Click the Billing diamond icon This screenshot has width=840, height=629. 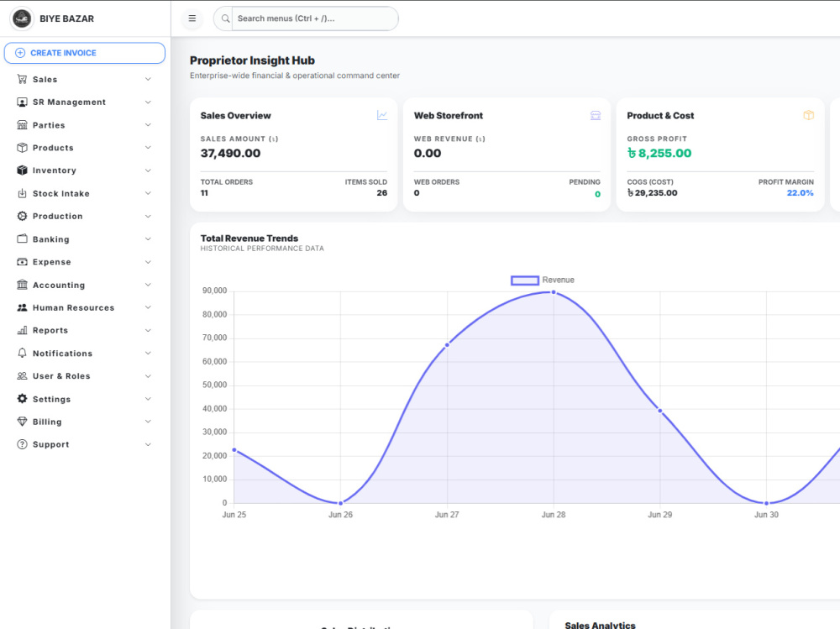(22, 422)
